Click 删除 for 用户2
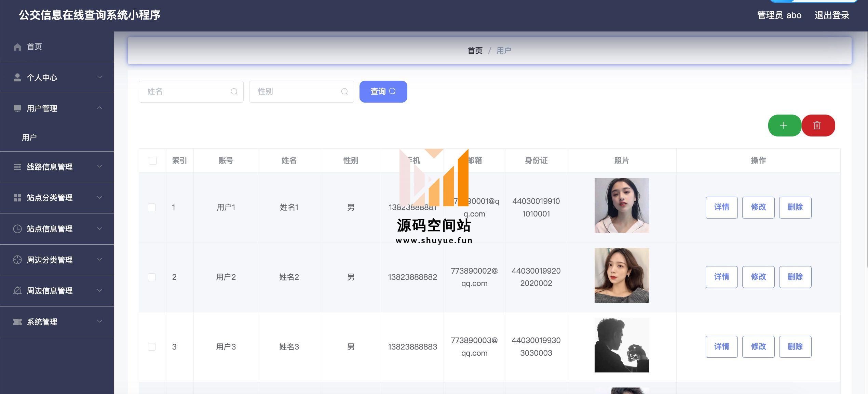 pyautogui.click(x=795, y=277)
